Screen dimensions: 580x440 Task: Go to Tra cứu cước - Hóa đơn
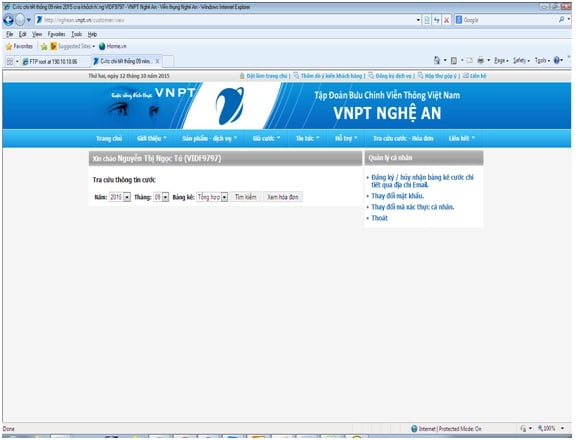[x=403, y=138]
